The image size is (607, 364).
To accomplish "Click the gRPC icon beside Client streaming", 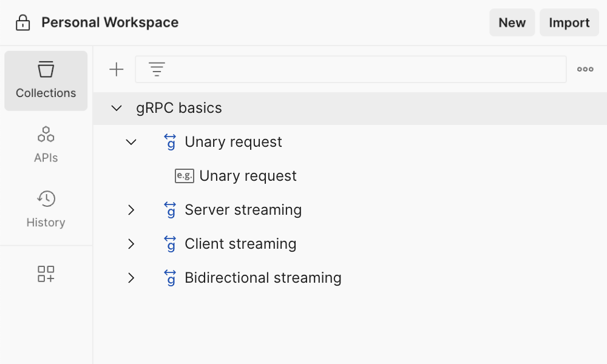I will tap(171, 244).
